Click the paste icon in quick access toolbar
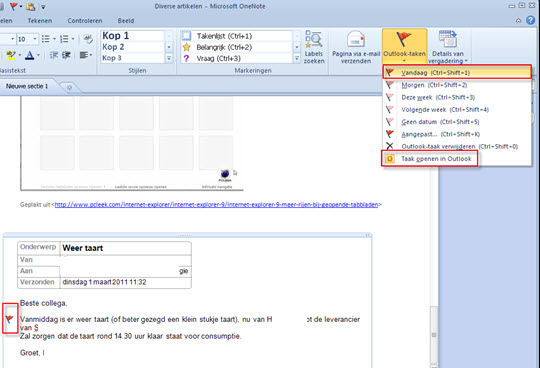The height and width of the screenshot is (368, 540). pyautogui.click(x=31, y=6)
